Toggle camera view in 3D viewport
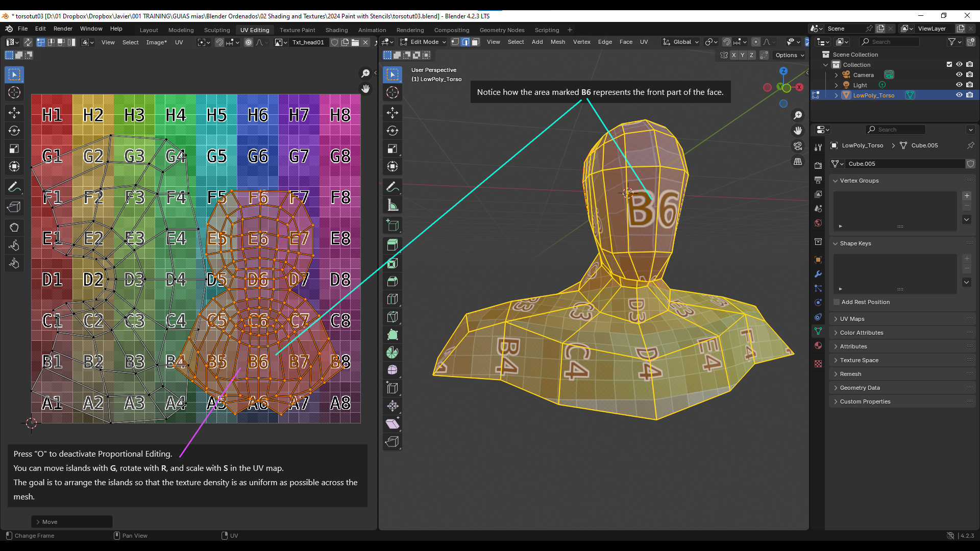 798,146
